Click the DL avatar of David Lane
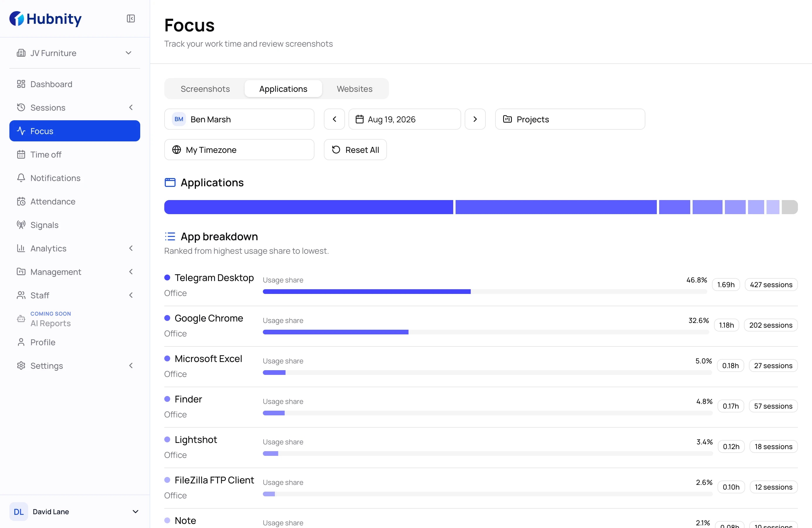 (x=18, y=511)
